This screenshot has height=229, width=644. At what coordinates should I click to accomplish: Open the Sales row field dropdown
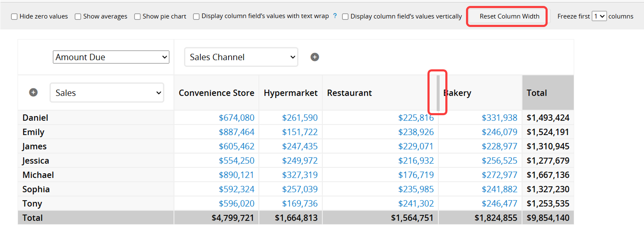click(107, 93)
